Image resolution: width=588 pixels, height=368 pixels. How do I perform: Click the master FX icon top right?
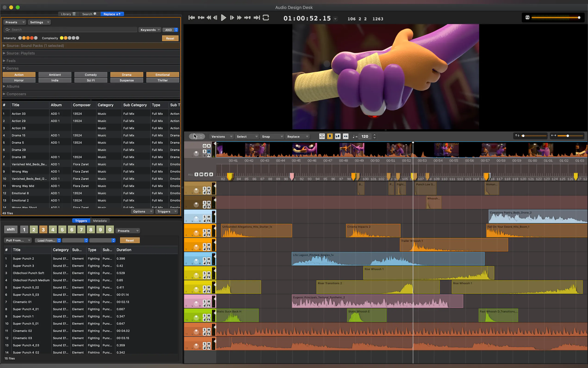[x=527, y=18]
